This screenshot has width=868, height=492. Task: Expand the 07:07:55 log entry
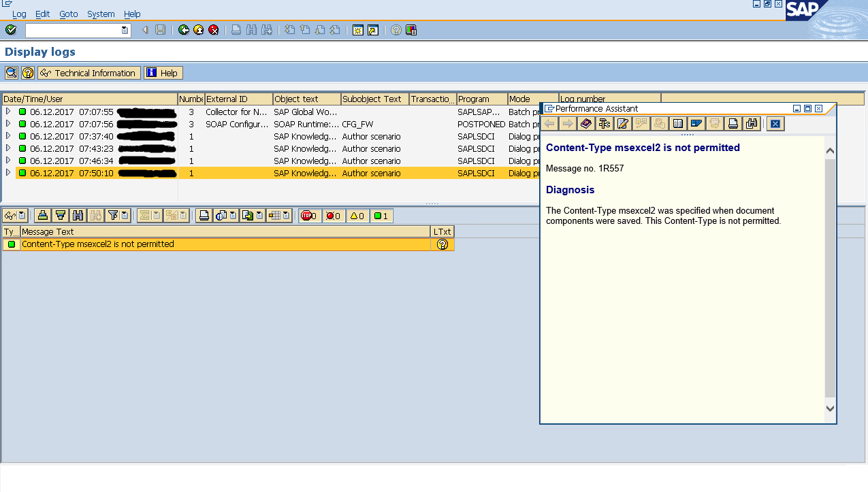[x=8, y=112]
